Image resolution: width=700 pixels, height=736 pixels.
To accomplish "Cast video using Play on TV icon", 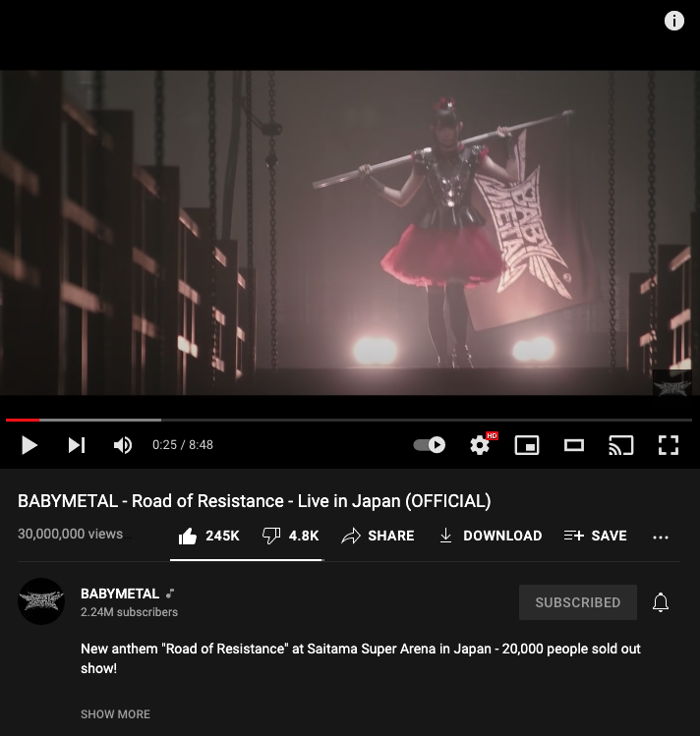I will tap(621, 445).
